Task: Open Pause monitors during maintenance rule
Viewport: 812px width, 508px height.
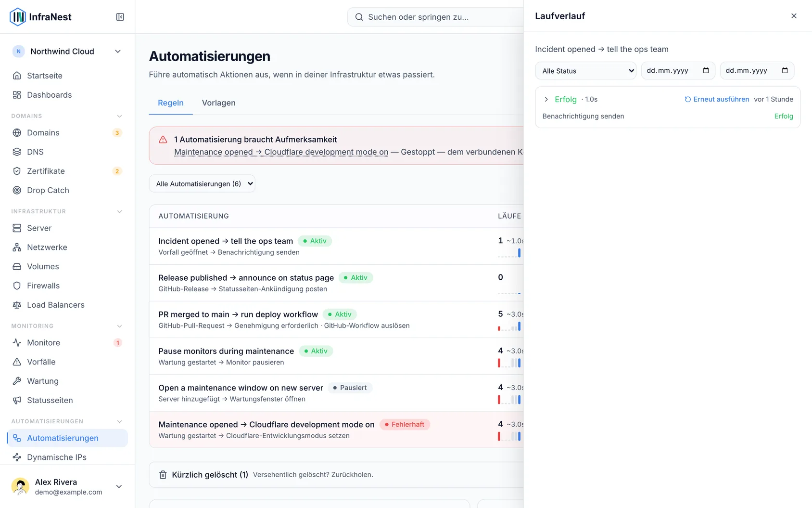Action: 226,351
